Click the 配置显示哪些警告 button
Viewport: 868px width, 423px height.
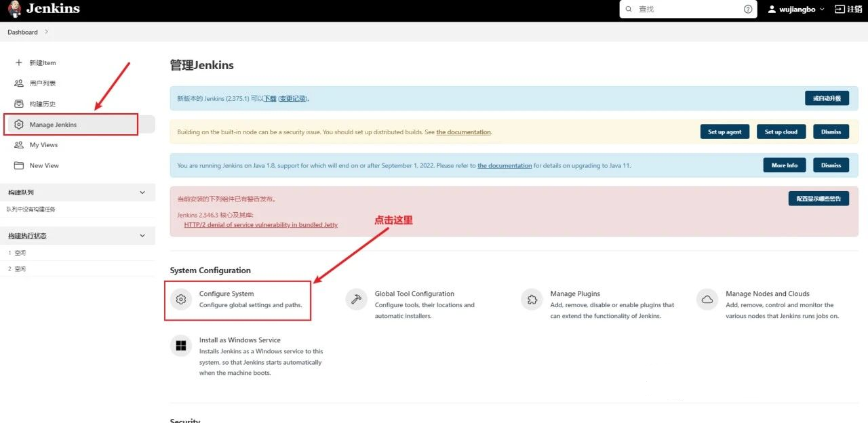[x=818, y=199]
